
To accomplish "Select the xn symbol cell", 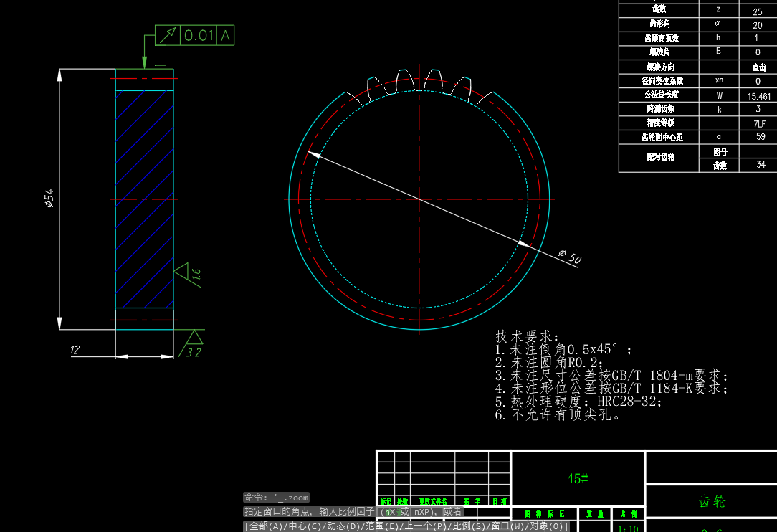I will click(x=719, y=80).
